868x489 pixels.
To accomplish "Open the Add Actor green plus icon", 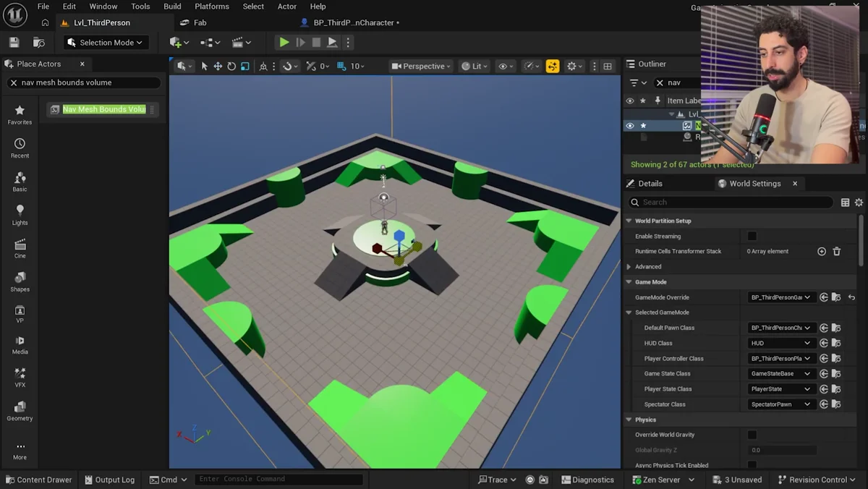I will tap(176, 42).
